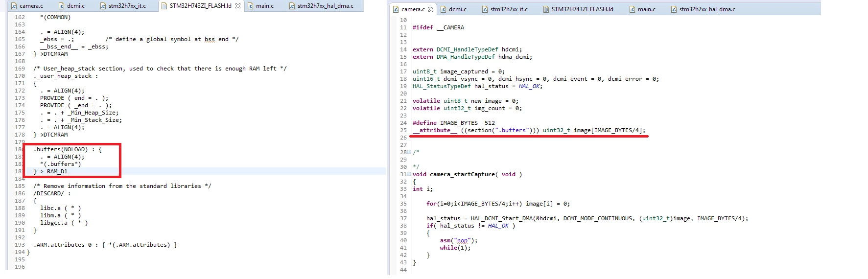Click the linker script icon of STM32H743ZI_FLASH.ld tab in right editor
This screenshot has width=868, height=279.
(x=546, y=9)
